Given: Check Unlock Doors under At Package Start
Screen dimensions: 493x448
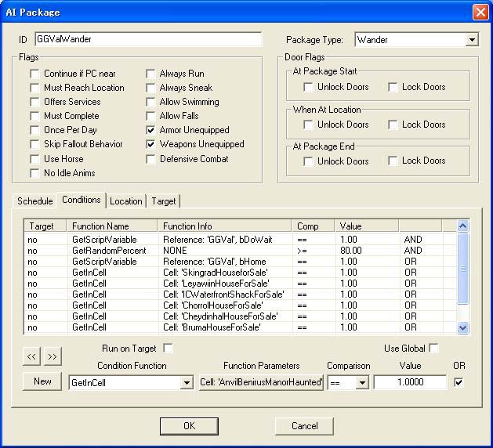Looking at the screenshot, I should 308,87.
